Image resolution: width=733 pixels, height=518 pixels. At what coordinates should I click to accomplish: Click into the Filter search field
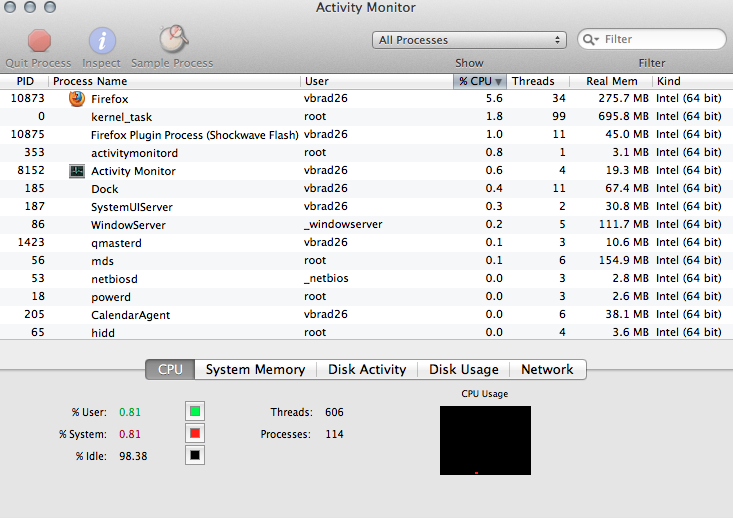(652, 39)
